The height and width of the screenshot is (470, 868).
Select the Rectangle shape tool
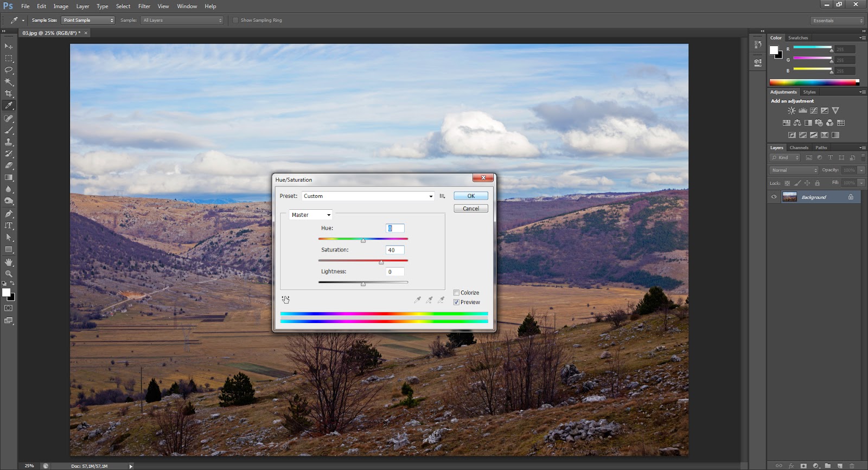click(x=9, y=250)
